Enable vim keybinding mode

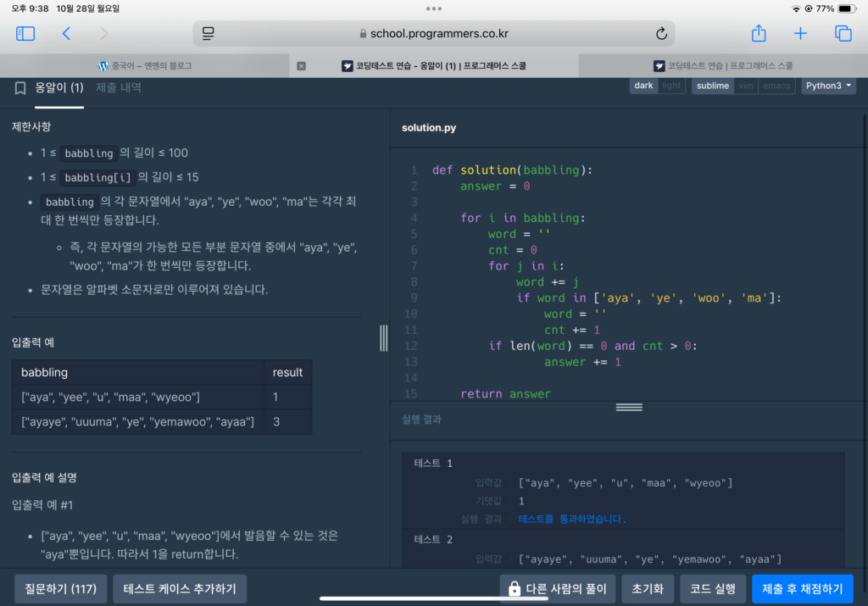pos(746,86)
